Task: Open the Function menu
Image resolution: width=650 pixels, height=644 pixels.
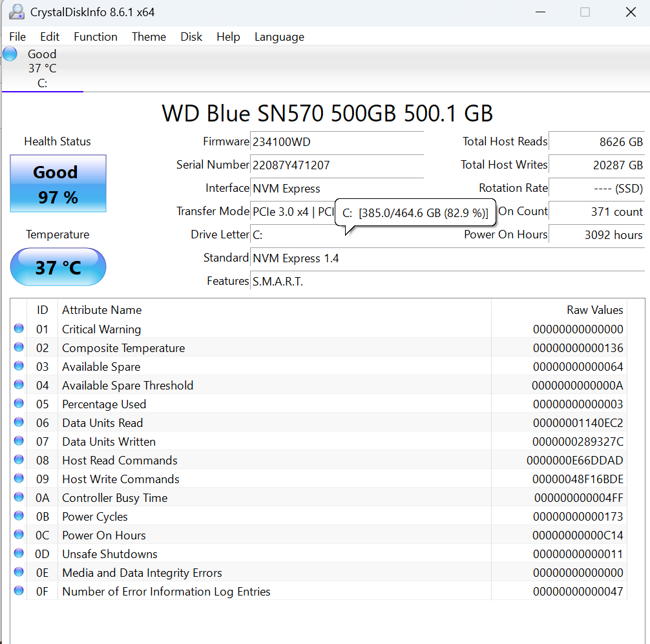Action: point(96,37)
